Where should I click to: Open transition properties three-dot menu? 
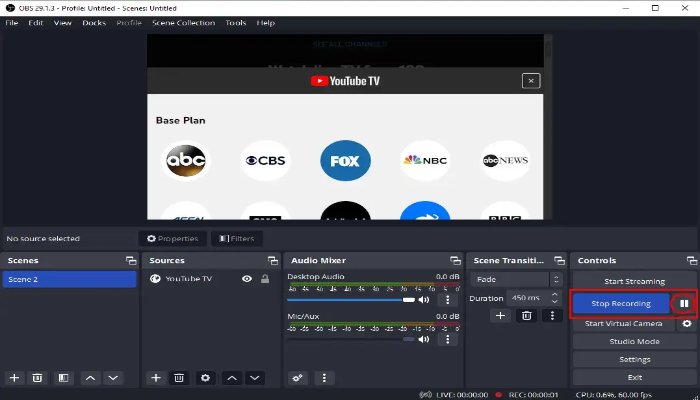(x=552, y=316)
